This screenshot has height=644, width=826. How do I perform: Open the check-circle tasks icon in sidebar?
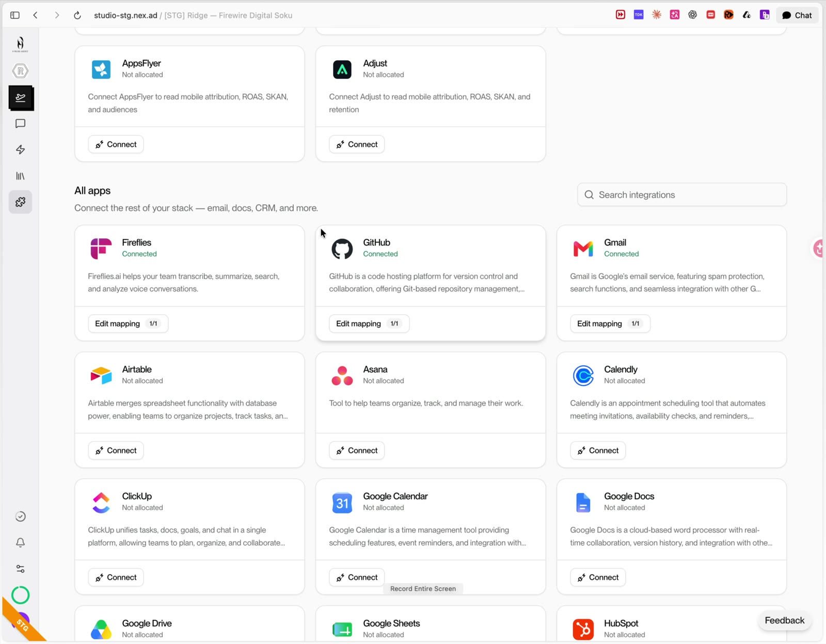[20, 517]
